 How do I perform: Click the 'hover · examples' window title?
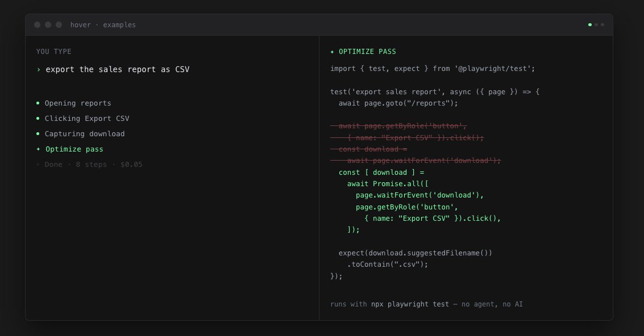(103, 25)
